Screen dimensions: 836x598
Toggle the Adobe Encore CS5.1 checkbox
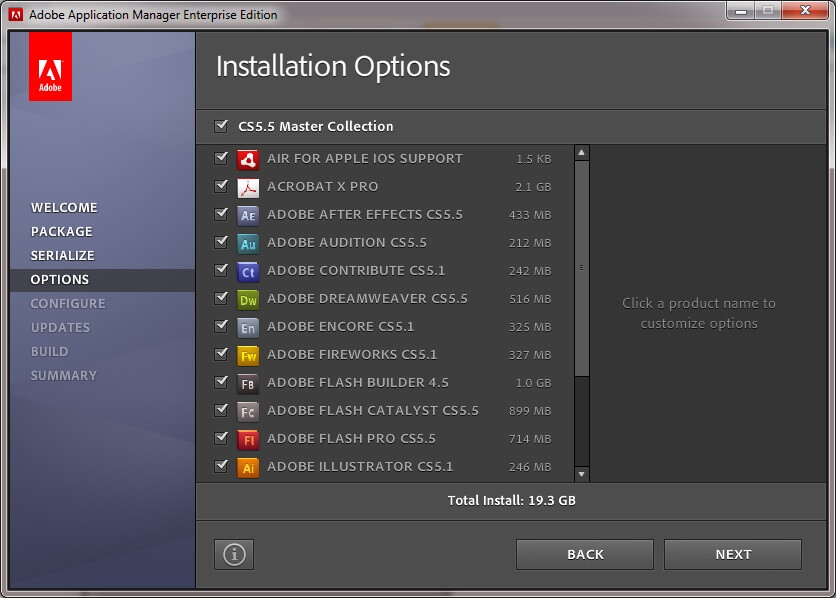click(221, 327)
